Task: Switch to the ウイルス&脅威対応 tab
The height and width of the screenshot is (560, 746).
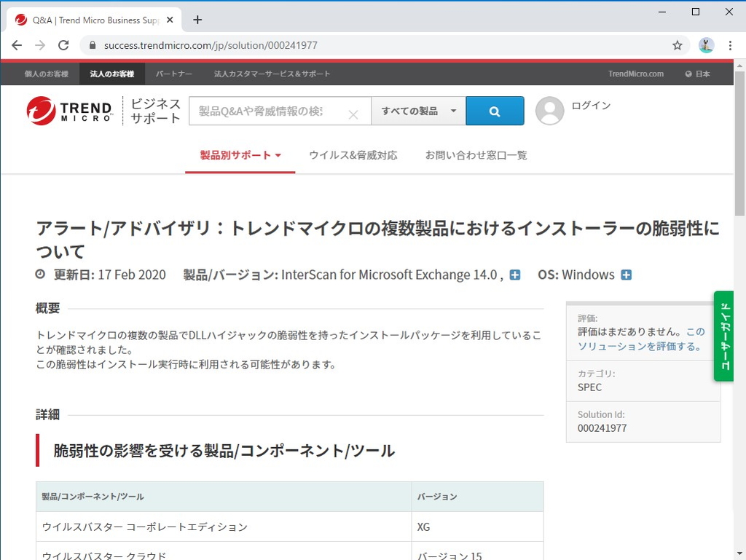Action: (x=353, y=154)
